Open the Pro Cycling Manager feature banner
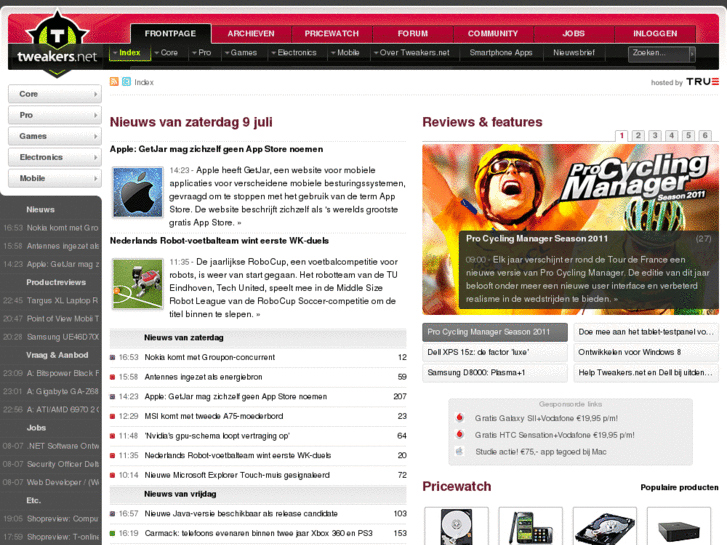The height and width of the screenshot is (545, 727). tap(570, 229)
